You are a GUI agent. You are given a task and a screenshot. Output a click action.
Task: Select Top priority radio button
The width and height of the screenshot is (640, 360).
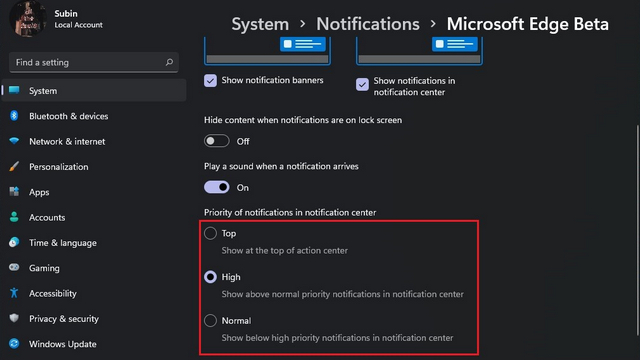click(210, 233)
